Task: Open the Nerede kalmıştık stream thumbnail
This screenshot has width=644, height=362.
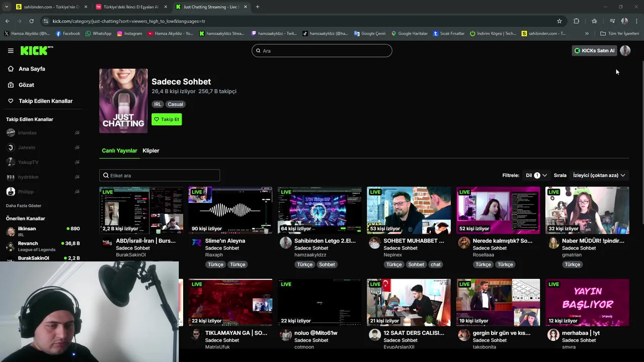Action: point(498,211)
